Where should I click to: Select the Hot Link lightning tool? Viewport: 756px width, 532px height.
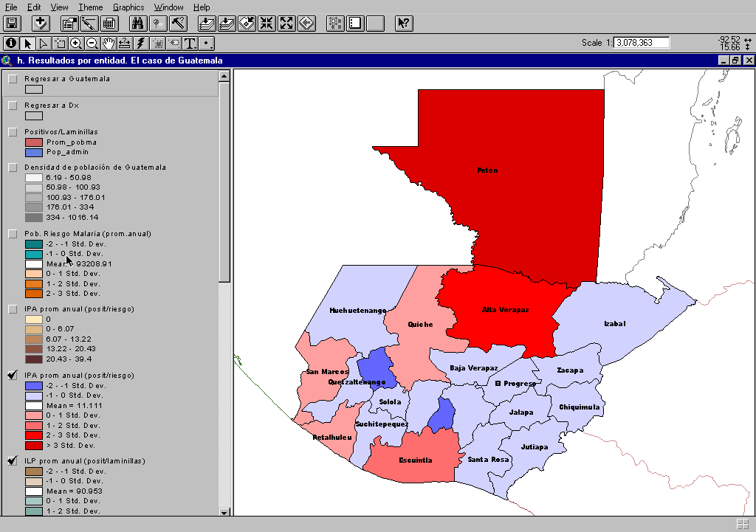tap(141, 43)
